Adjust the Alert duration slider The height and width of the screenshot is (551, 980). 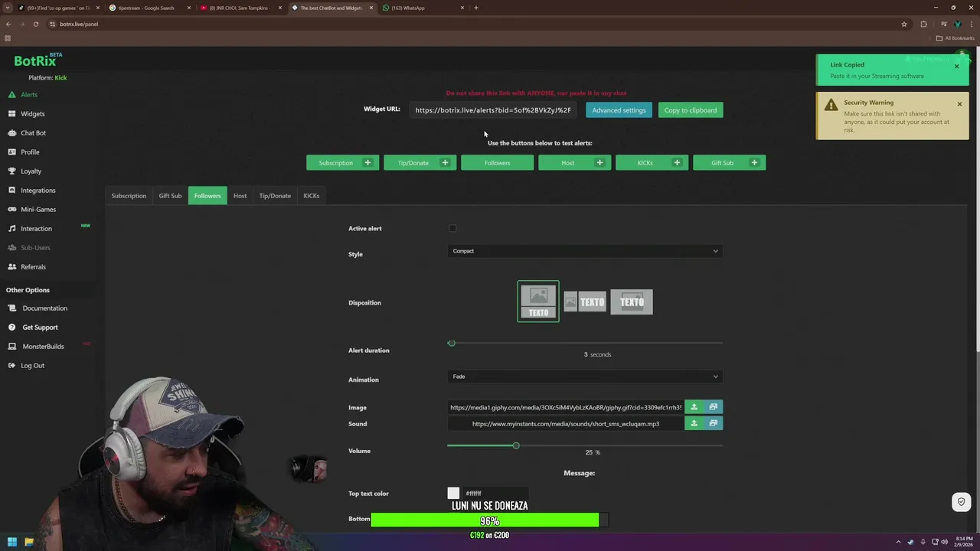pos(452,343)
